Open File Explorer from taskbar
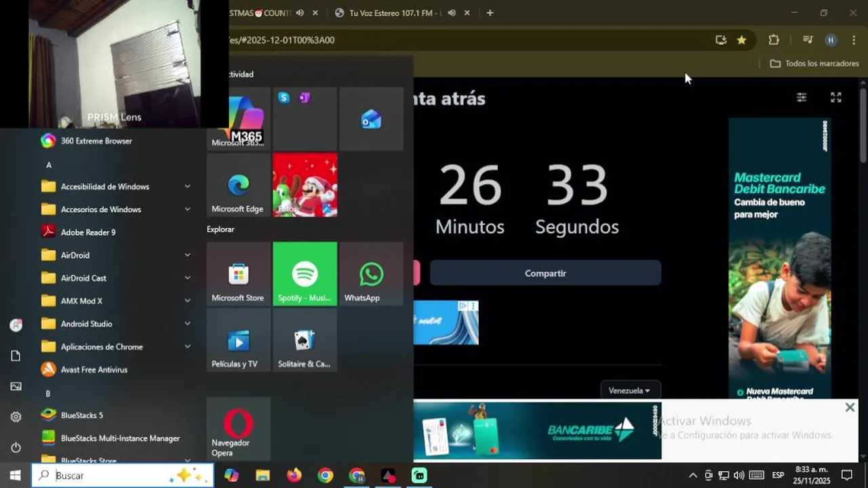The image size is (868, 488). click(262, 476)
